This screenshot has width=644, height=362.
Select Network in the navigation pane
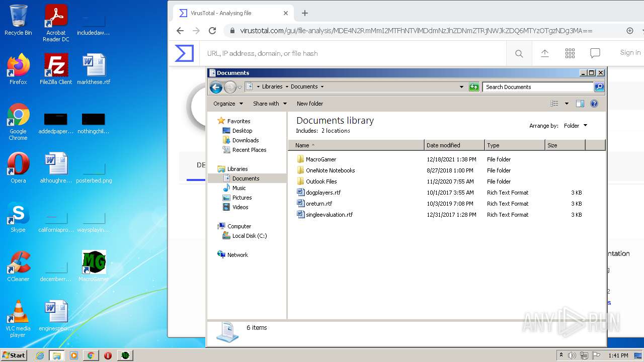(x=237, y=255)
